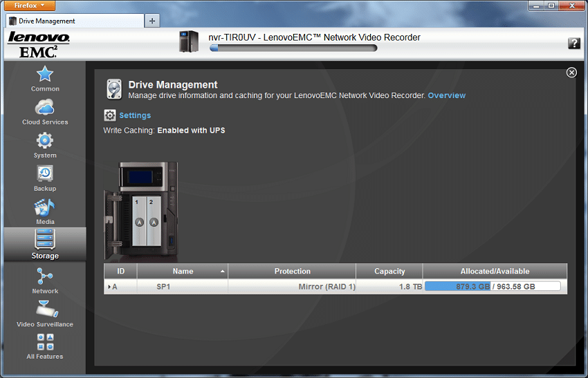Sort table by Capacity column

[x=389, y=271]
